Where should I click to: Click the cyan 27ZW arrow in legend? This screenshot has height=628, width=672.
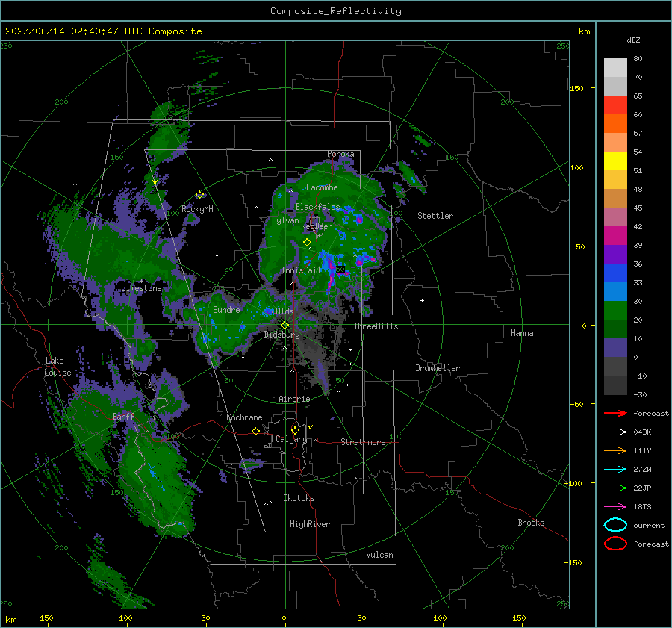tap(615, 470)
